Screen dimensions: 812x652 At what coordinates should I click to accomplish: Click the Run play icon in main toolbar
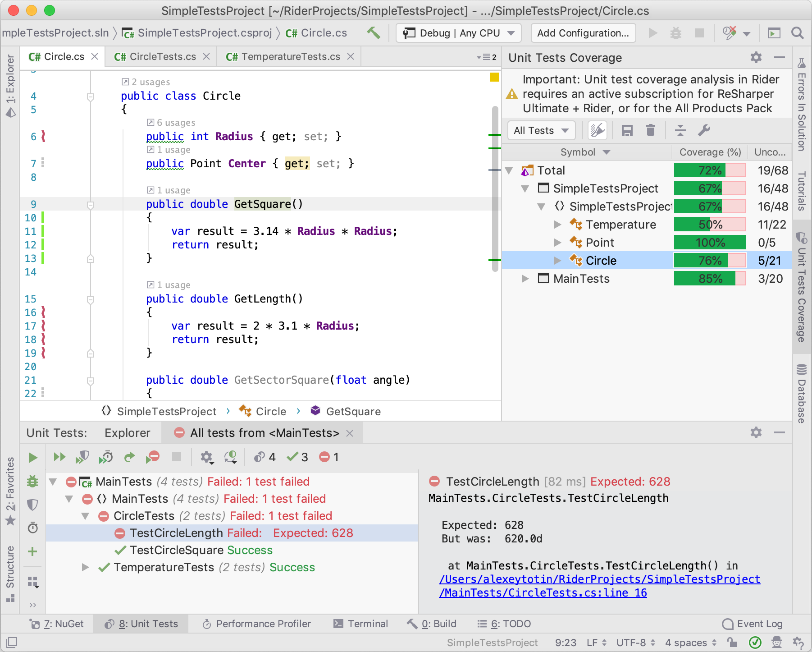click(652, 33)
